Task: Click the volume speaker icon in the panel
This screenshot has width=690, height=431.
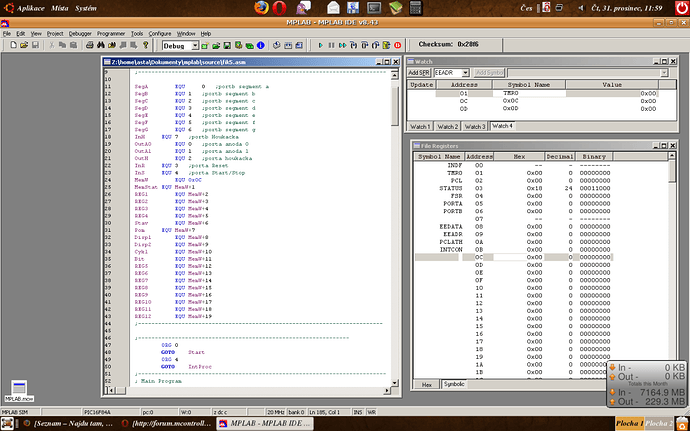Action: pyautogui.click(x=580, y=8)
